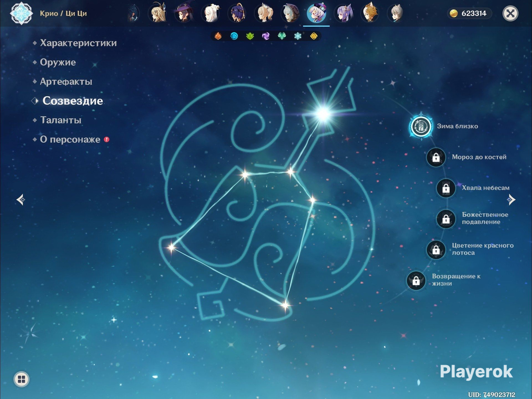Click the brightest activated star in the constellation
Image resolution: width=532 pixels, height=399 pixels.
tap(322, 114)
